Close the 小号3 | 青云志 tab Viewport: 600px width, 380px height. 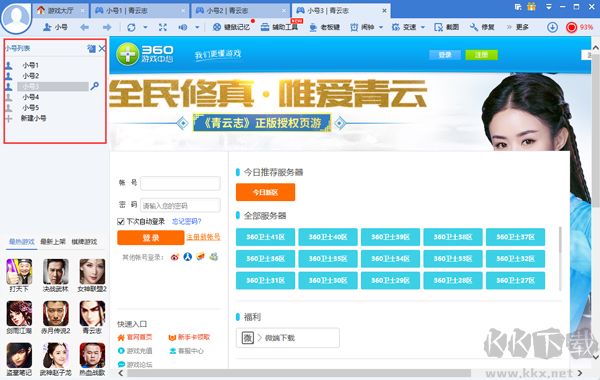(x=384, y=11)
